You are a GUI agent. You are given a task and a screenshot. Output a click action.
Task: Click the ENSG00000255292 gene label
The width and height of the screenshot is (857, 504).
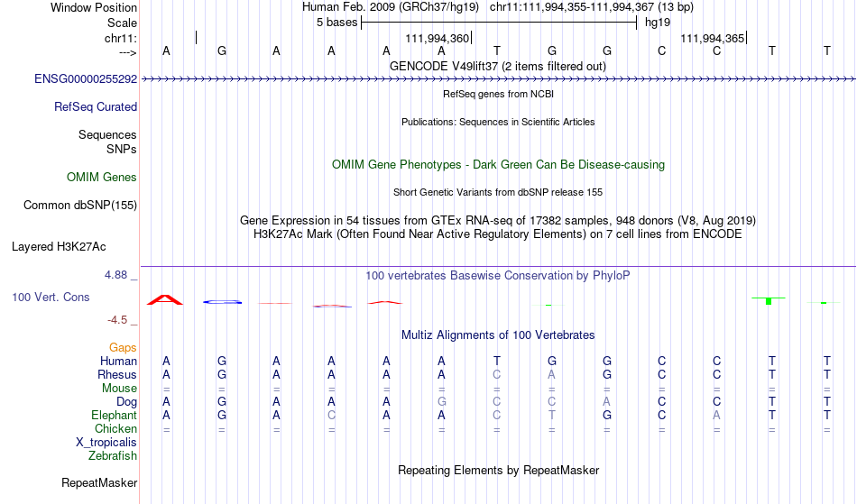tap(86, 79)
